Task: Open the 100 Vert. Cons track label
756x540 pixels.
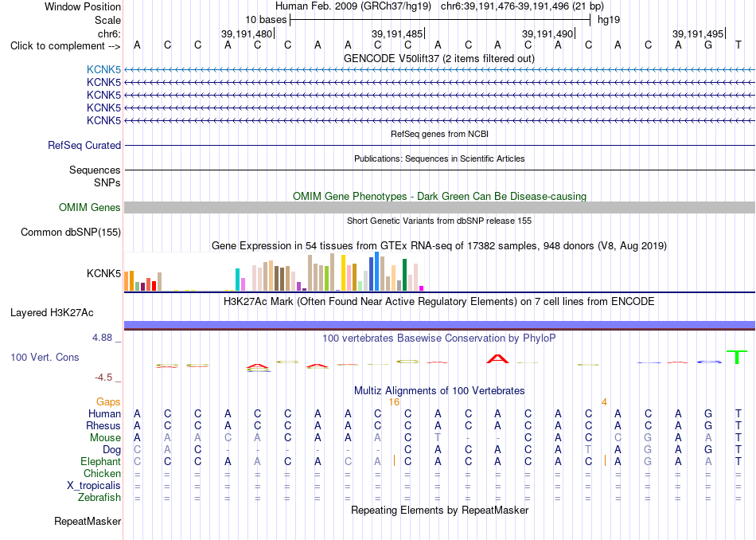Action: [x=45, y=357]
